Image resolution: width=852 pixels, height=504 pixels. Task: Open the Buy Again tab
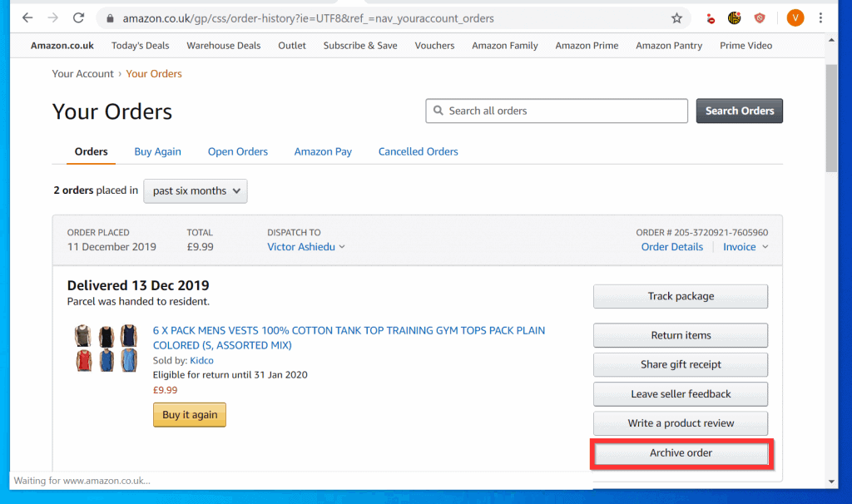pyautogui.click(x=157, y=151)
